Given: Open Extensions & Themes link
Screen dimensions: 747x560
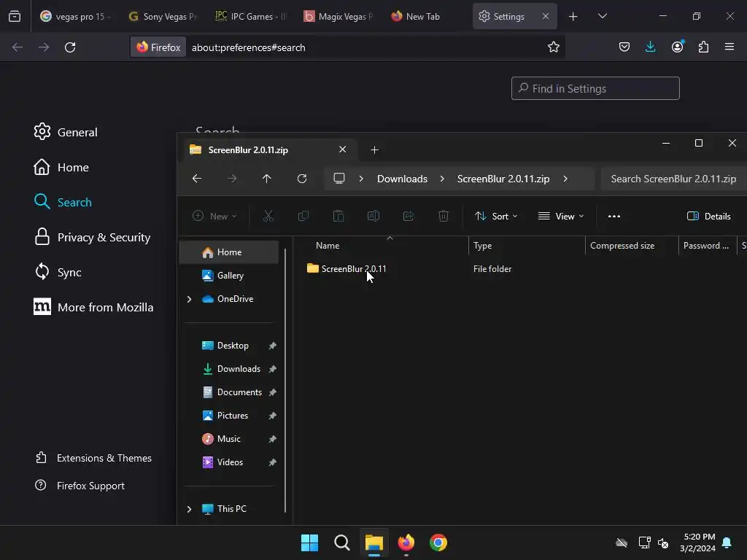Looking at the screenshot, I should pyautogui.click(x=93, y=458).
